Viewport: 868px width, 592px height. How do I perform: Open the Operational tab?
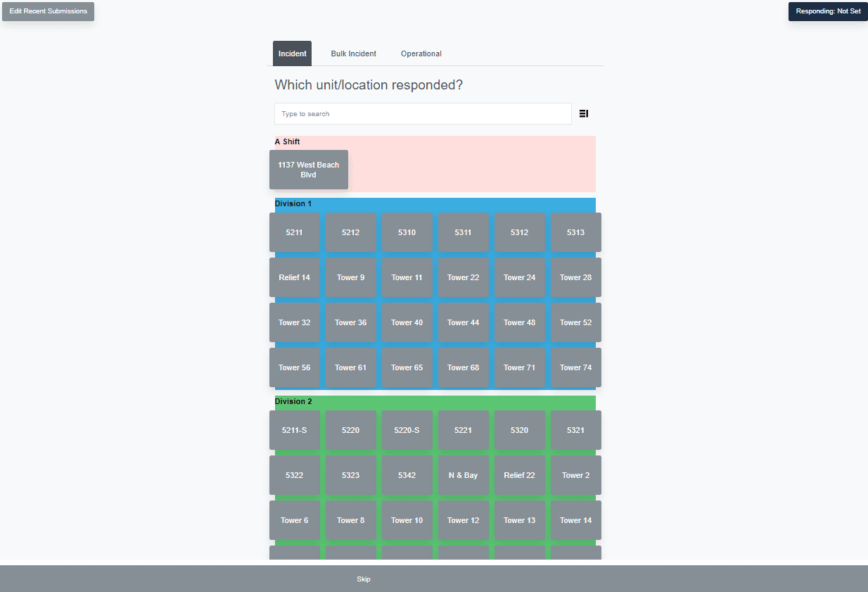tap(421, 53)
